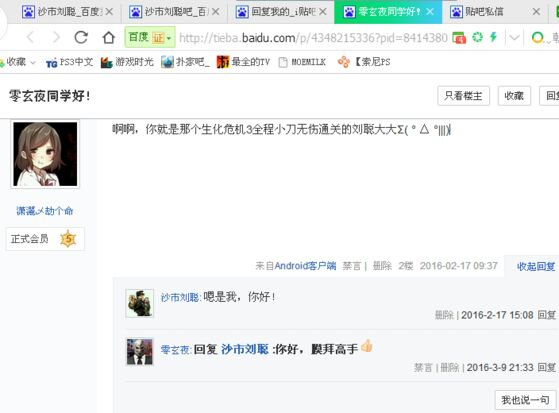
Task: Open the 百度 certificate dropdown arrow
Action: 169,37
